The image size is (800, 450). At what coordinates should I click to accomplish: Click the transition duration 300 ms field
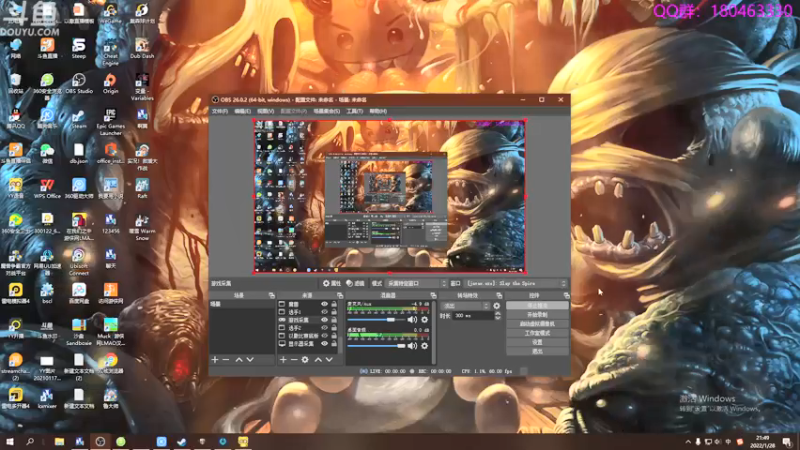click(473, 316)
